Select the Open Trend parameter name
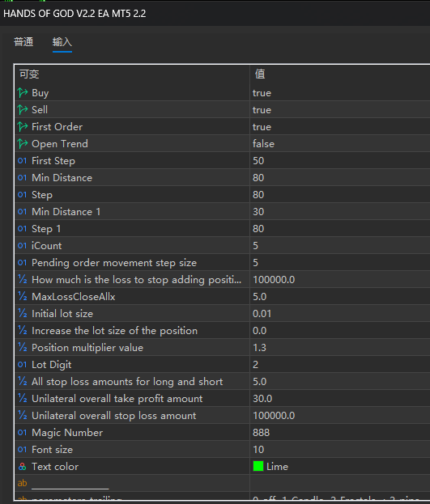Image resolution: width=430 pixels, height=504 pixels. (x=60, y=144)
